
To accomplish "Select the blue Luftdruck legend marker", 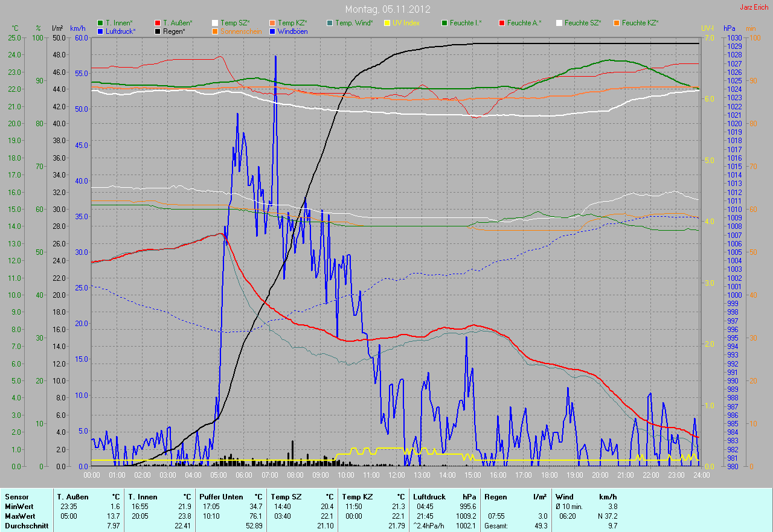I will (x=100, y=31).
